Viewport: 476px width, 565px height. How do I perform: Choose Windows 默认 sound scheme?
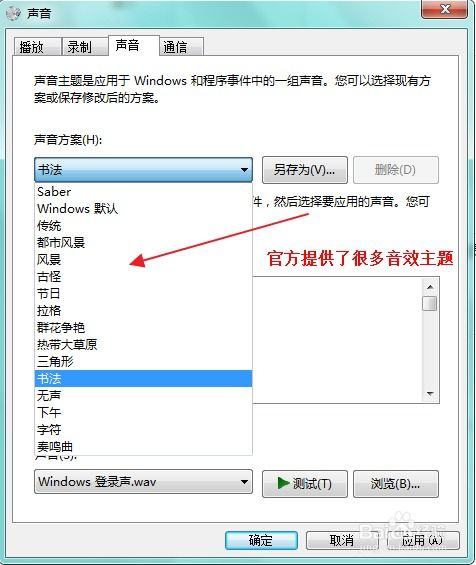point(143,209)
